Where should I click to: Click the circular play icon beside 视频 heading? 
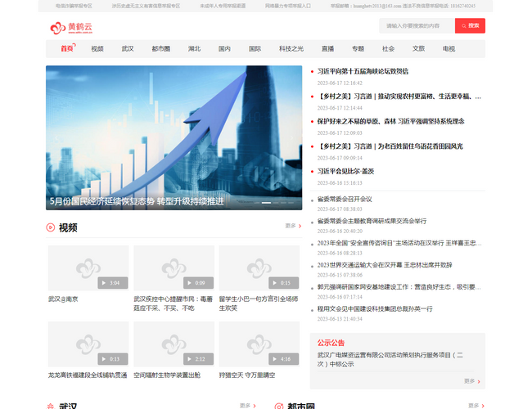click(51, 227)
